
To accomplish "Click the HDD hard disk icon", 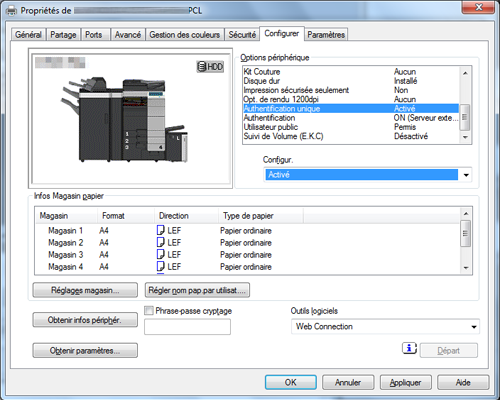I will pos(210,67).
